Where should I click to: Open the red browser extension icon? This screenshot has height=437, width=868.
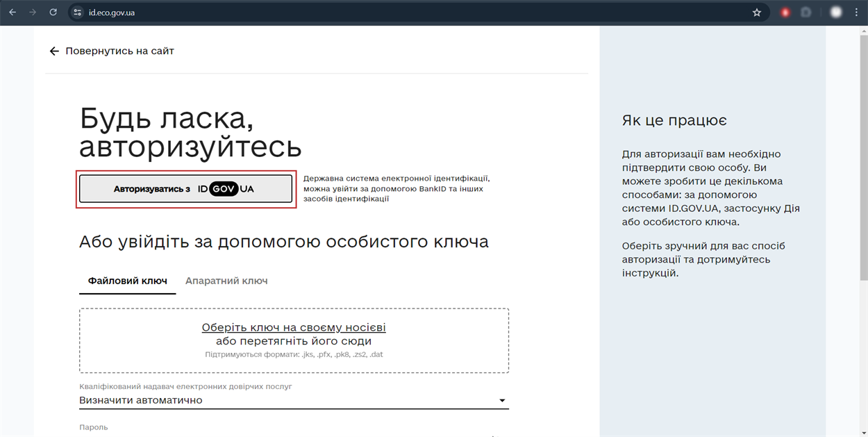[x=785, y=13]
